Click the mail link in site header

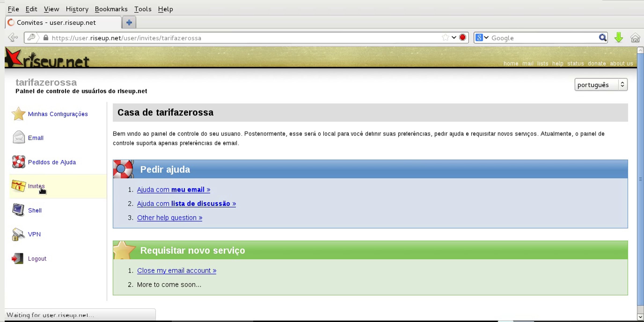[528, 64]
